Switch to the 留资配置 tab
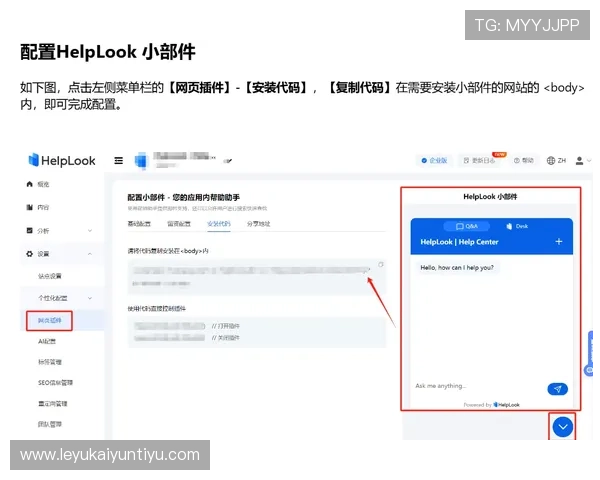This screenshot has width=600, height=480. (x=179, y=224)
